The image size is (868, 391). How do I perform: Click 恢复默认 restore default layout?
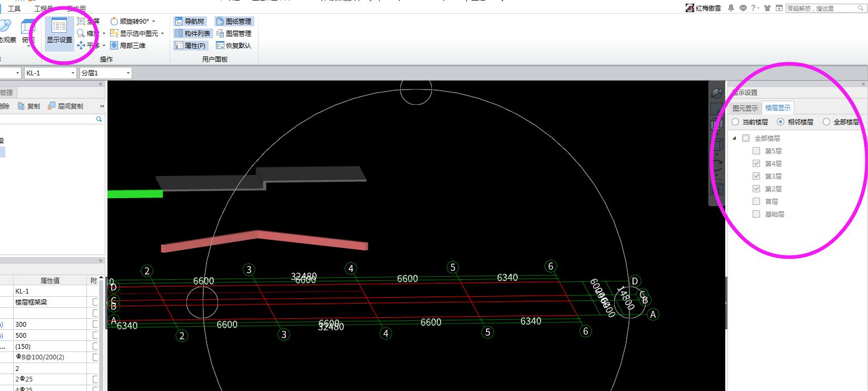click(234, 45)
